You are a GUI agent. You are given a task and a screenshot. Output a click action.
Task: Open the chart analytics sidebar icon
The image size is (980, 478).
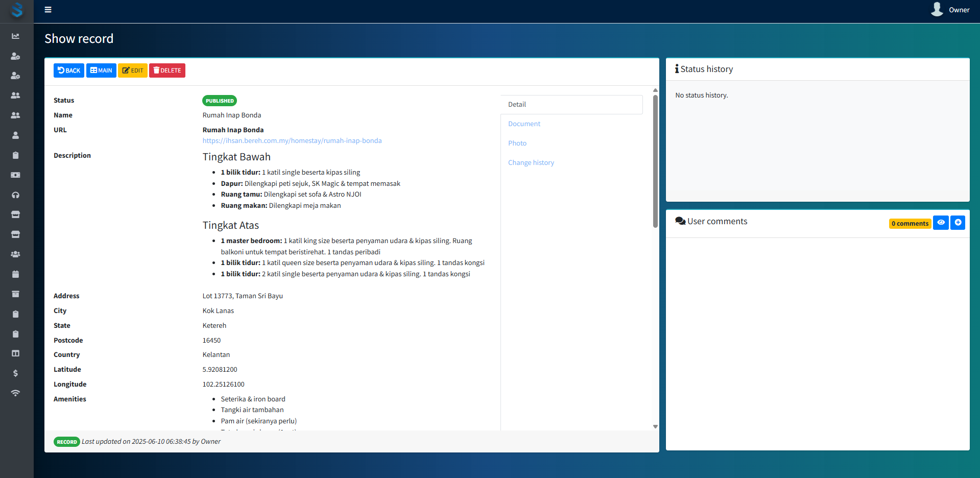pos(15,36)
